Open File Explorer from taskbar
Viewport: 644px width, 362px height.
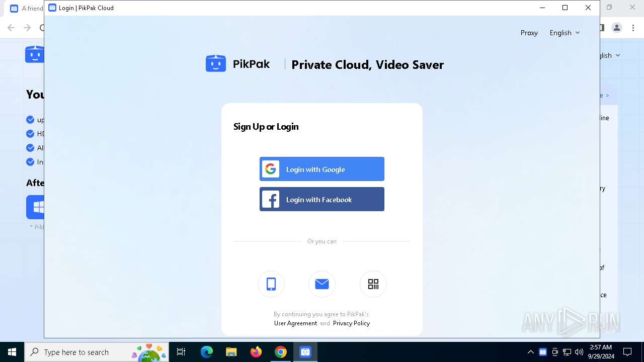click(231, 352)
